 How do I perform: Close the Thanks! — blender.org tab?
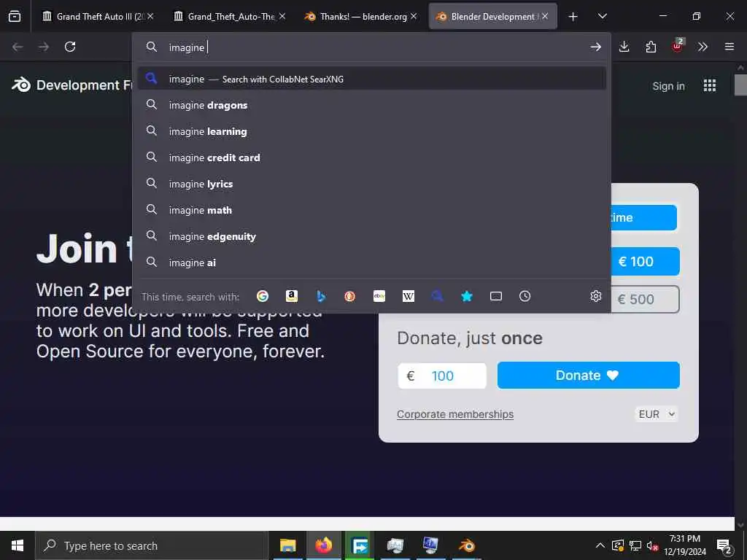click(414, 16)
